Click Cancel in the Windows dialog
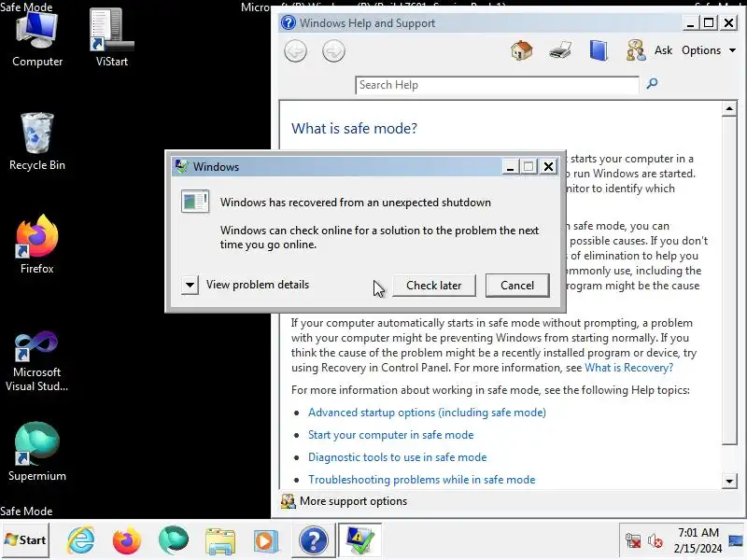 click(517, 286)
